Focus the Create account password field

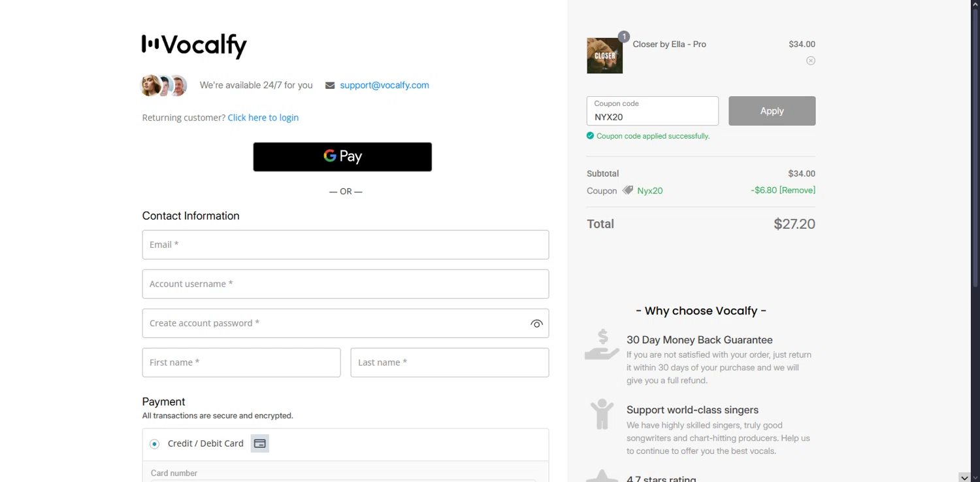346,323
